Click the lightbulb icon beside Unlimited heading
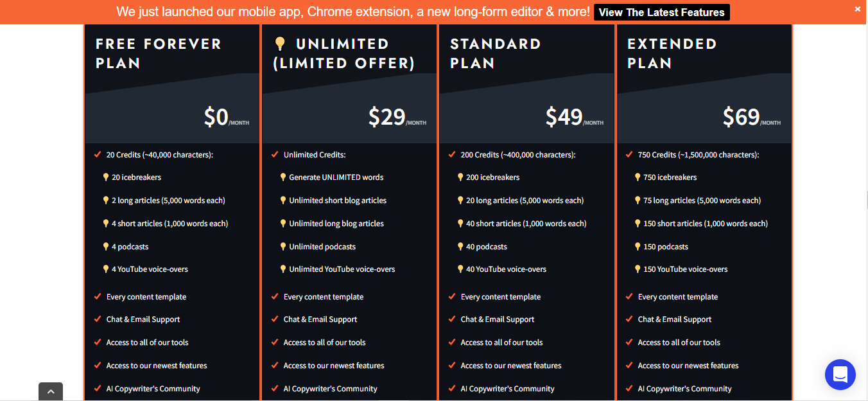 coord(279,44)
